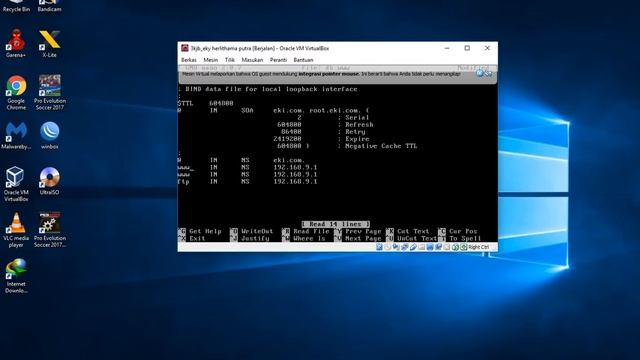This screenshot has width=640, height=360.
Task: Click the optical drive status icon
Action: [x=387, y=247]
